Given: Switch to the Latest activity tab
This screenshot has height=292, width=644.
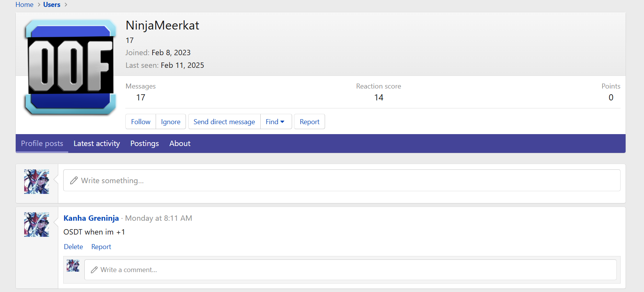Looking at the screenshot, I should (97, 143).
